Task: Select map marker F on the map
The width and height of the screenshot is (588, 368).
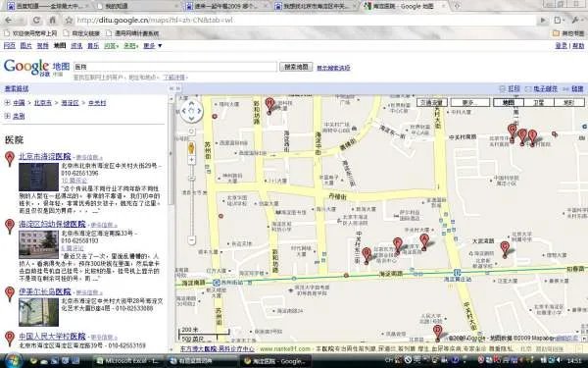Action: [398, 246]
